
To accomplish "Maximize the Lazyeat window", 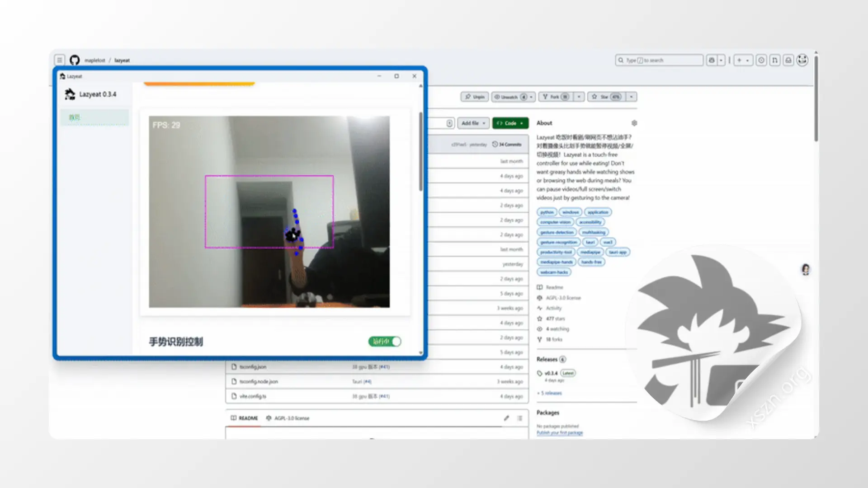I will click(x=396, y=76).
